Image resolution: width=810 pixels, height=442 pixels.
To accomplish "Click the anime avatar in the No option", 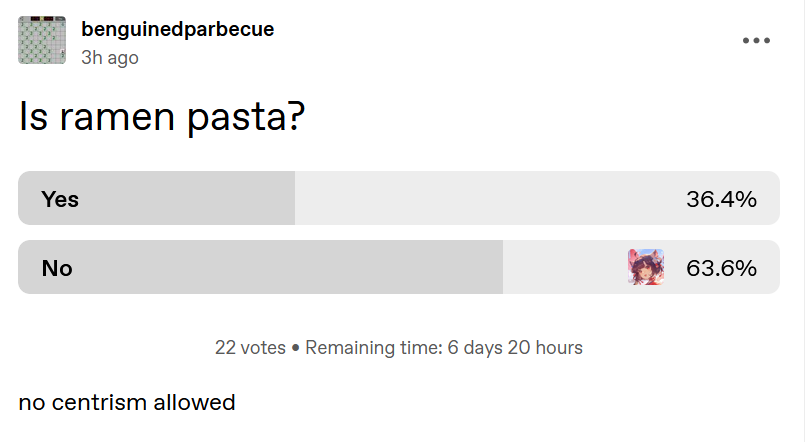I will tap(646, 267).
